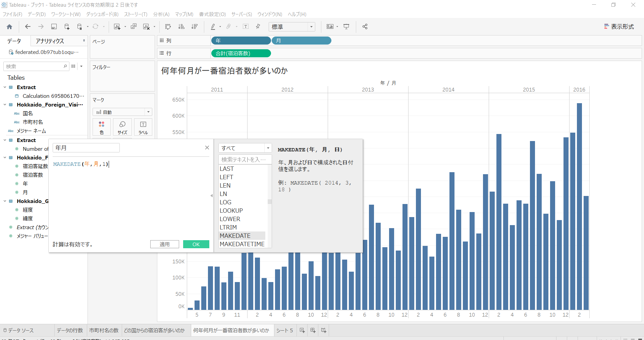Sort the bars in ascending order
Image resolution: width=644 pixels, height=340 pixels.
(x=181, y=27)
